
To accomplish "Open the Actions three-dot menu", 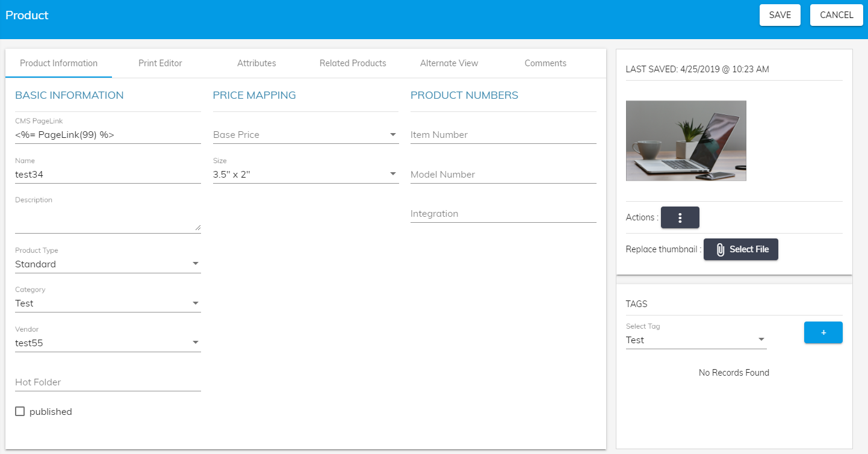I will tap(680, 217).
